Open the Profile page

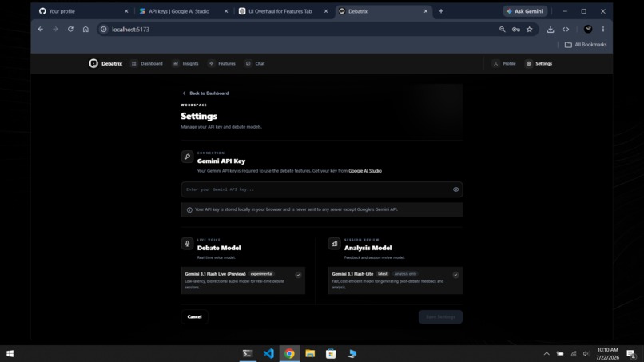pos(504,64)
